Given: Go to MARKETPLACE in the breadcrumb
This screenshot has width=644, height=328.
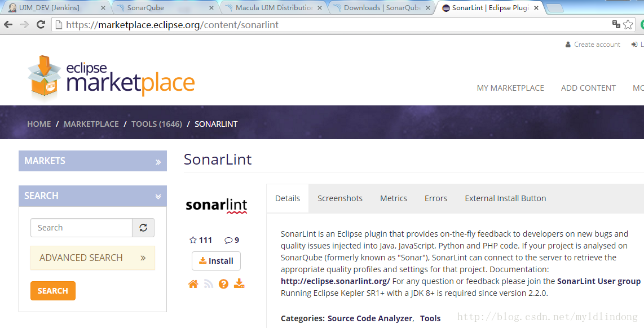Looking at the screenshot, I should pyautogui.click(x=91, y=124).
